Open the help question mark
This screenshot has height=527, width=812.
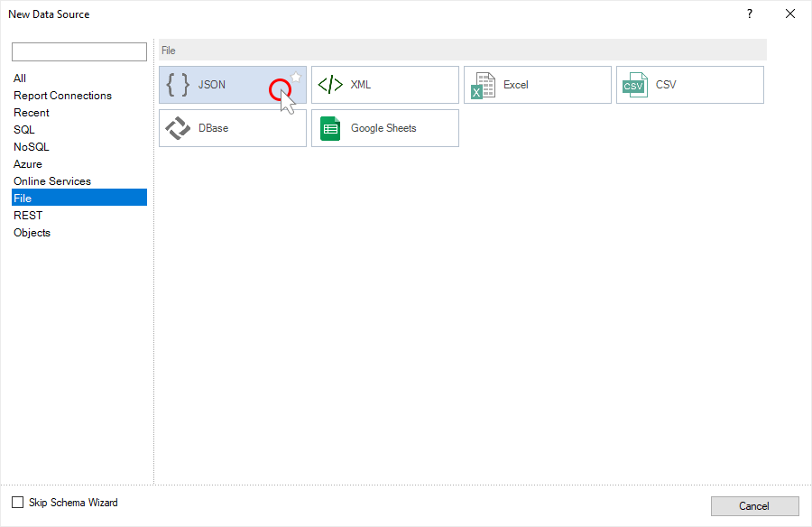click(749, 14)
